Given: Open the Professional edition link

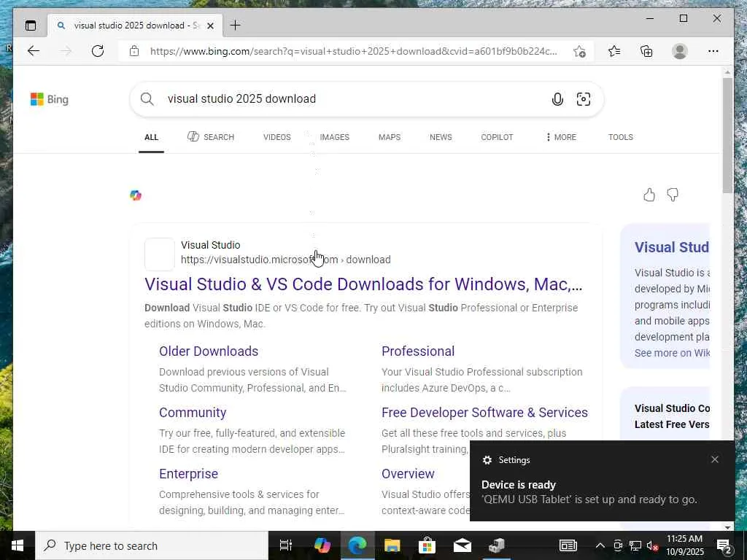Looking at the screenshot, I should [418, 351].
